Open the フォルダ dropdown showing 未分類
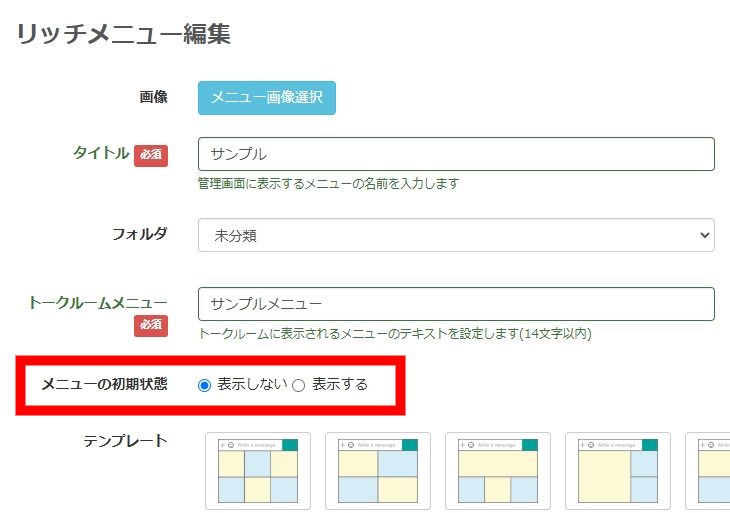Screen dimensions: 730x513 tap(456, 235)
